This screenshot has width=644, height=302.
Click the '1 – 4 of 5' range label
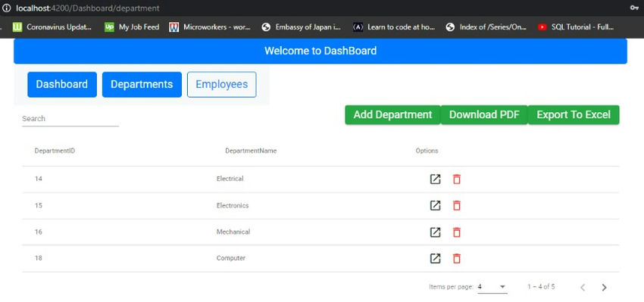(541, 287)
